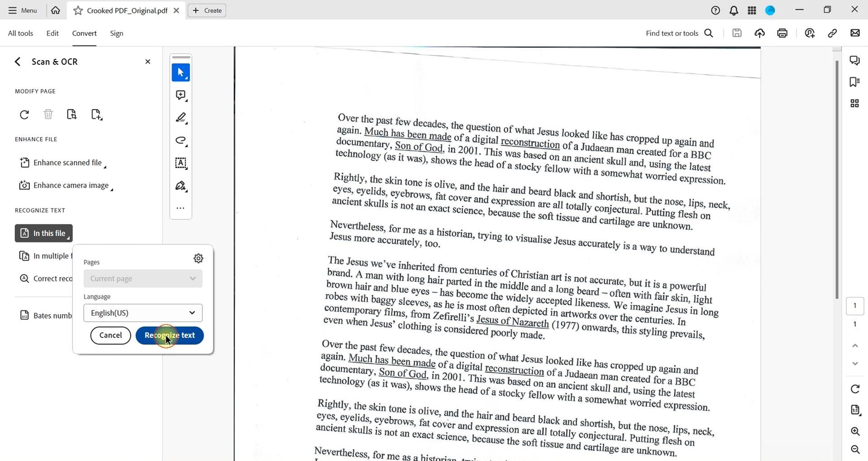Select the Highlighter tool

tap(180, 118)
